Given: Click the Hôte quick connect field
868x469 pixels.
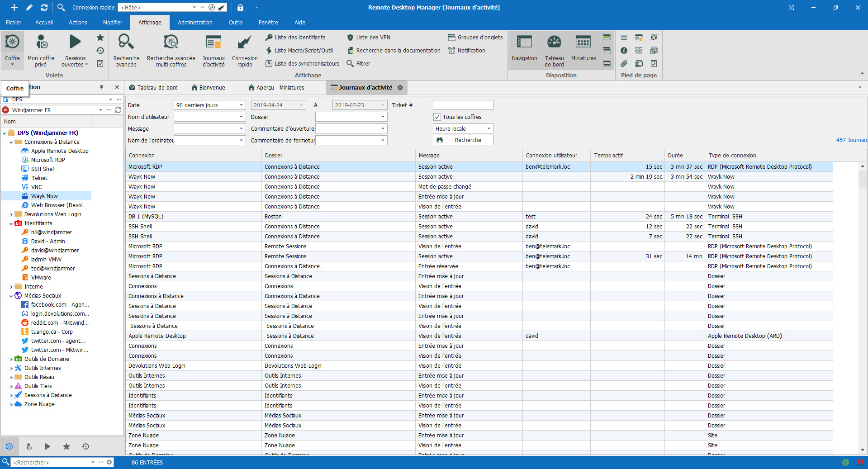Looking at the screenshot, I should click(x=155, y=7).
